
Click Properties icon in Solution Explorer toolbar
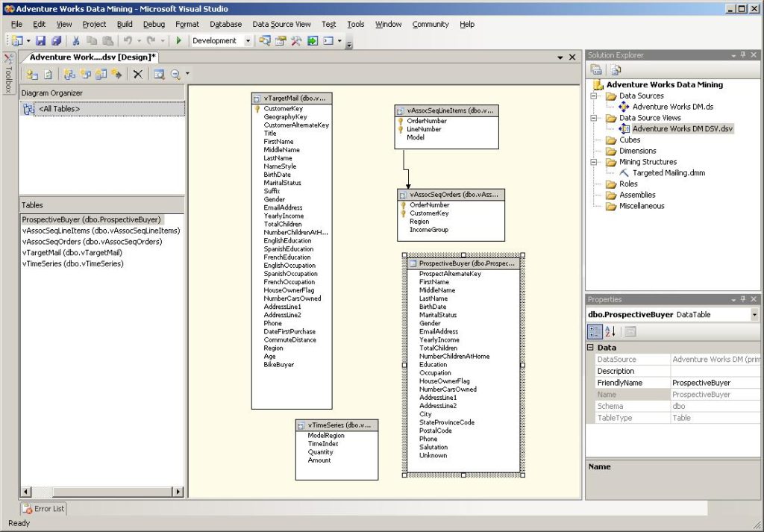[595, 69]
